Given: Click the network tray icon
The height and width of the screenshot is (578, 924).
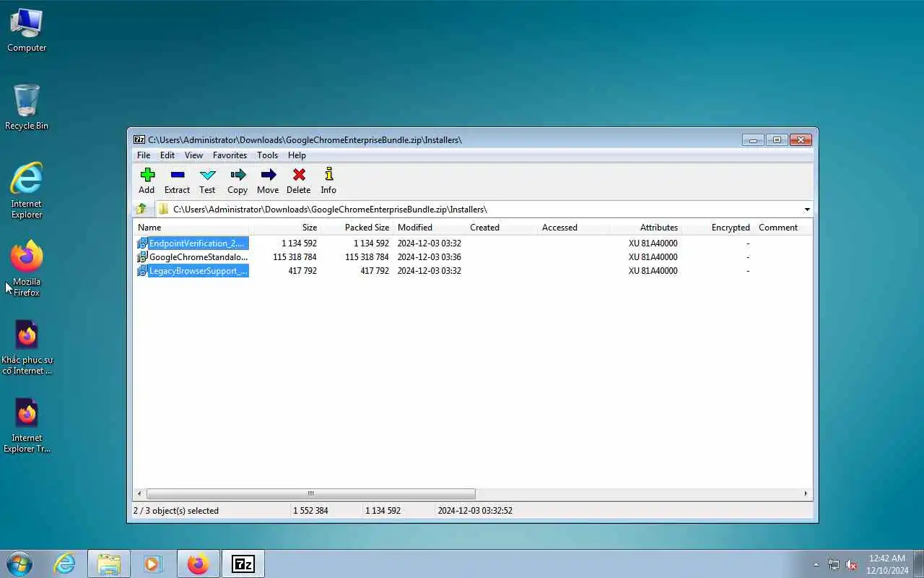Looking at the screenshot, I should coord(834,564).
